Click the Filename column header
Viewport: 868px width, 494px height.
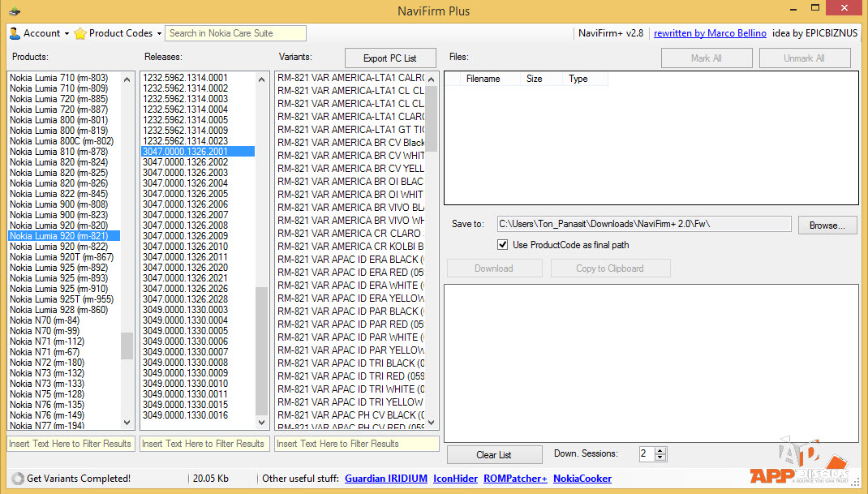pyautogui.click(x=483, y=79)
